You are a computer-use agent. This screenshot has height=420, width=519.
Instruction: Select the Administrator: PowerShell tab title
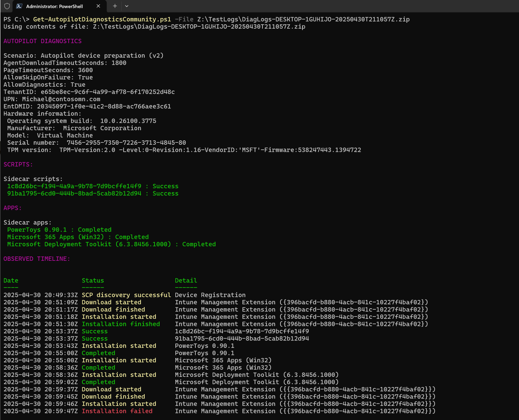pos(55,6)
